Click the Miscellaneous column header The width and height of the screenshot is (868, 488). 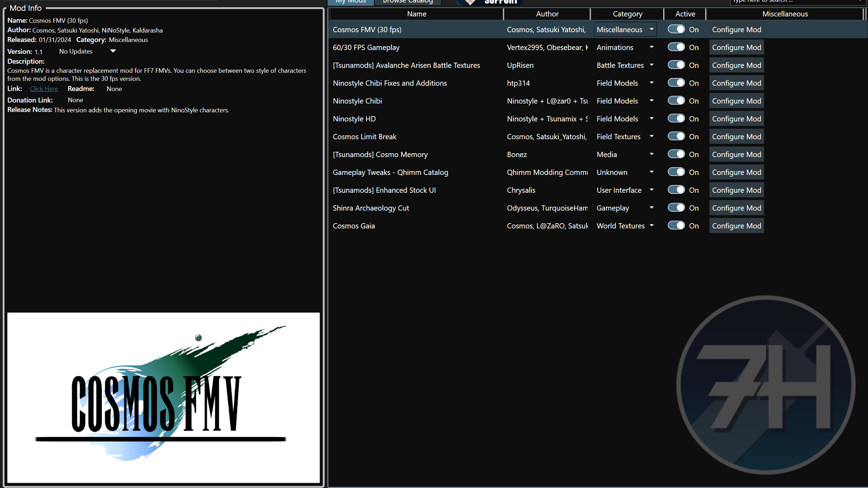[785, 14]
